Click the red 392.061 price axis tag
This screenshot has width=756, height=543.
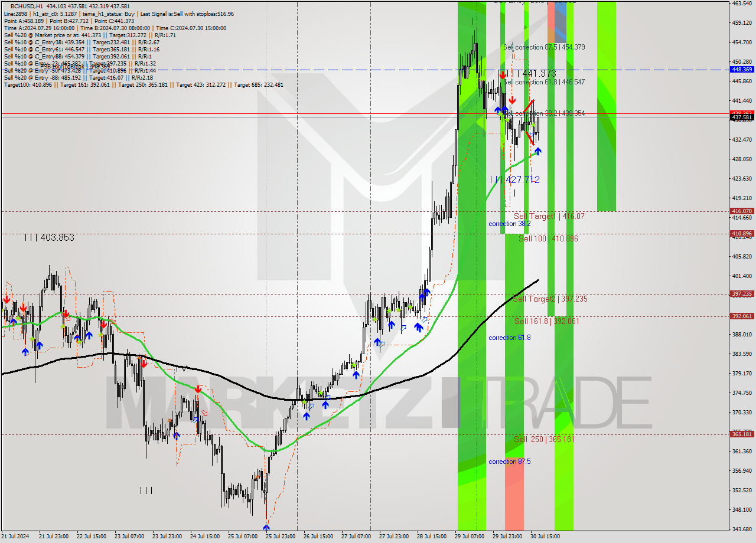[x=742, y=316]
